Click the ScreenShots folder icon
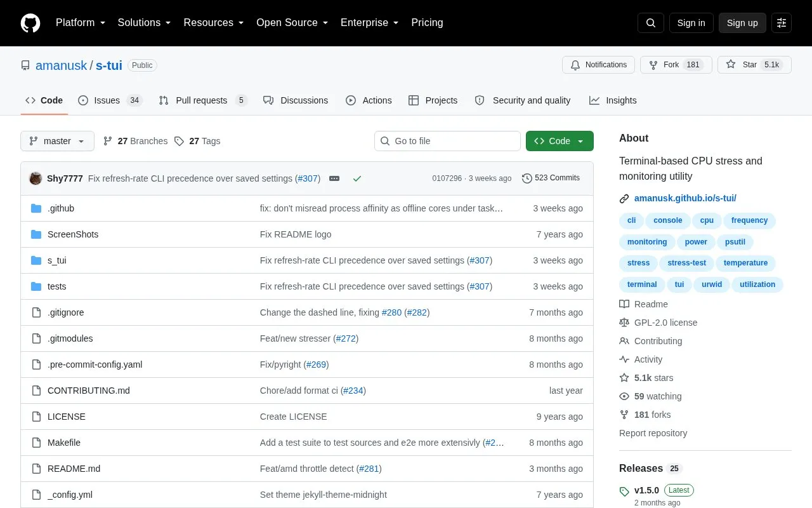This screenshot has width=812, height=508. [x=36, y=234]
